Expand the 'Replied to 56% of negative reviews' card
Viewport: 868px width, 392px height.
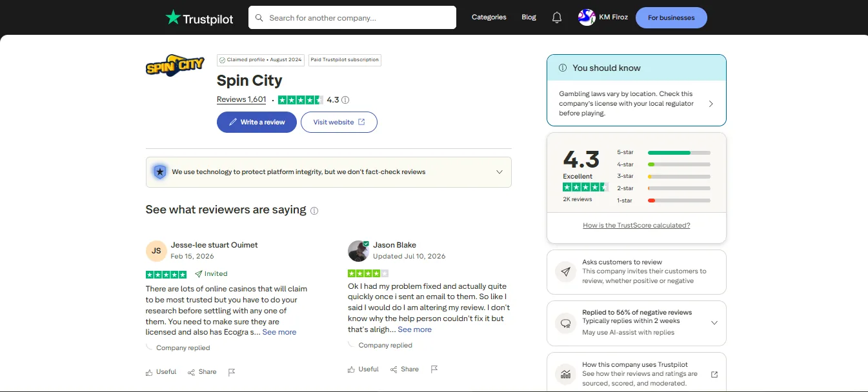coord(714,323)
